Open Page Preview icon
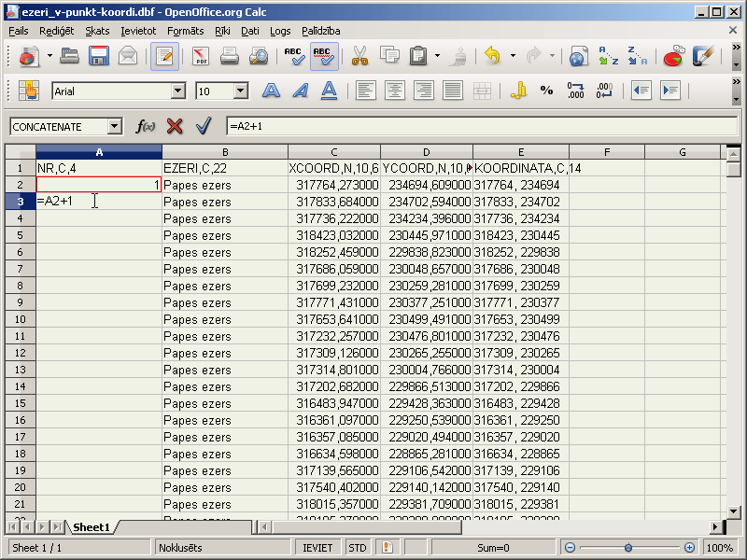 click(259, 56)
